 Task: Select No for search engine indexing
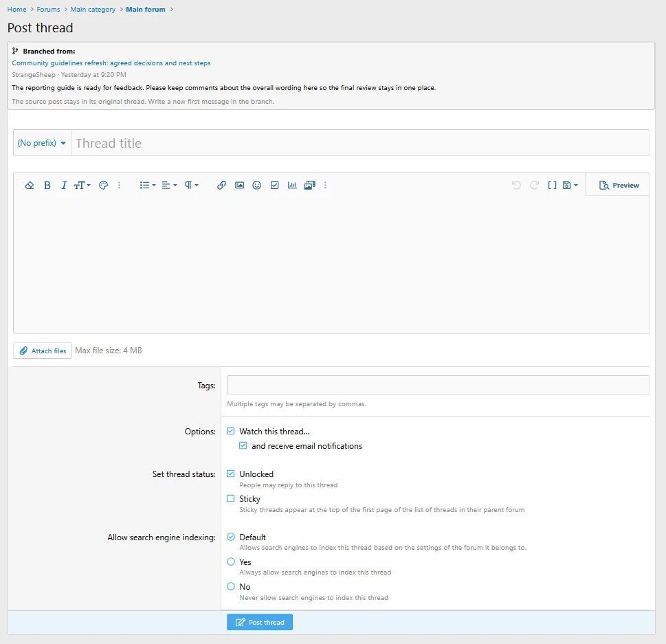231,586
